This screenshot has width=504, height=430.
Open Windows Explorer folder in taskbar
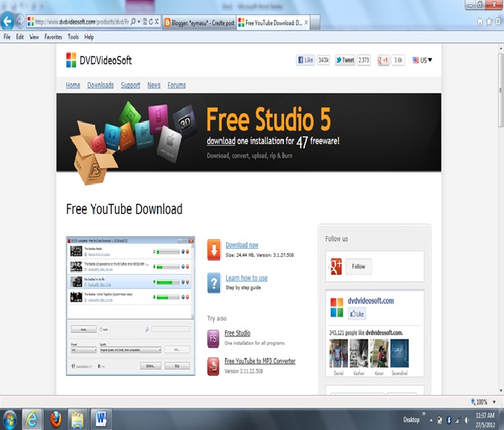[x=77, y=420]
